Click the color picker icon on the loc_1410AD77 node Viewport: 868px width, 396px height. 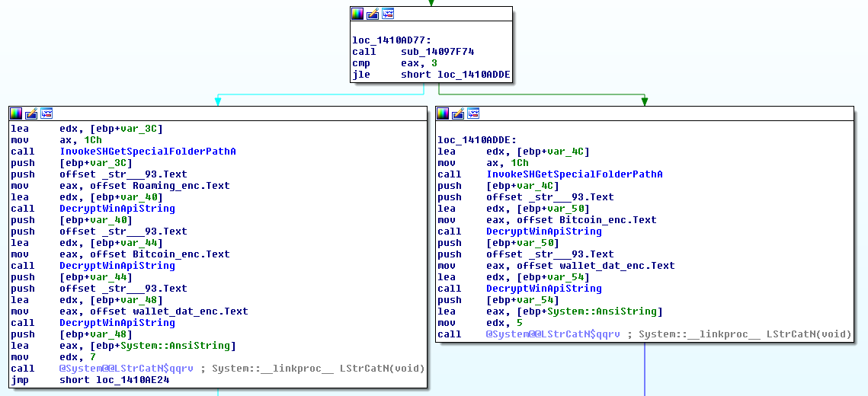click(357, 14)
